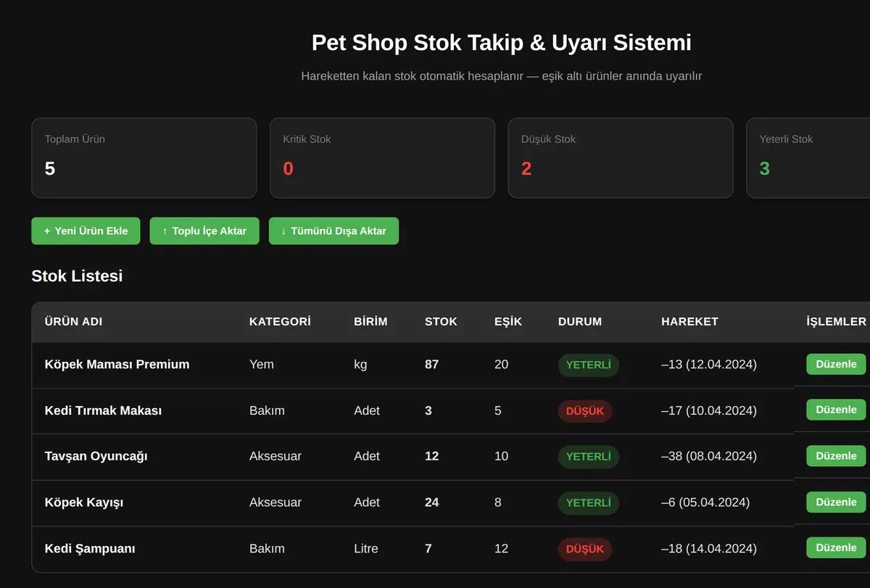This screenshot has width=870, height=588.
Task: Click the Yem category cell
Action: coord(262,365)
